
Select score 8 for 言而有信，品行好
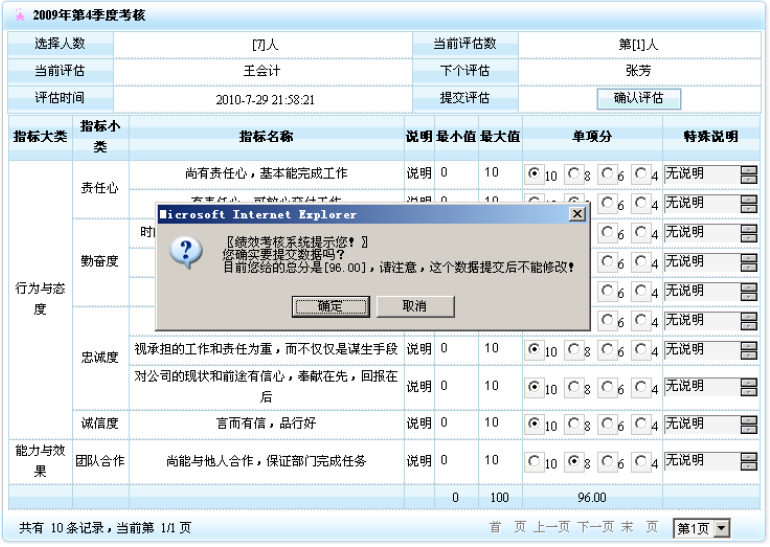coord(574,423)
